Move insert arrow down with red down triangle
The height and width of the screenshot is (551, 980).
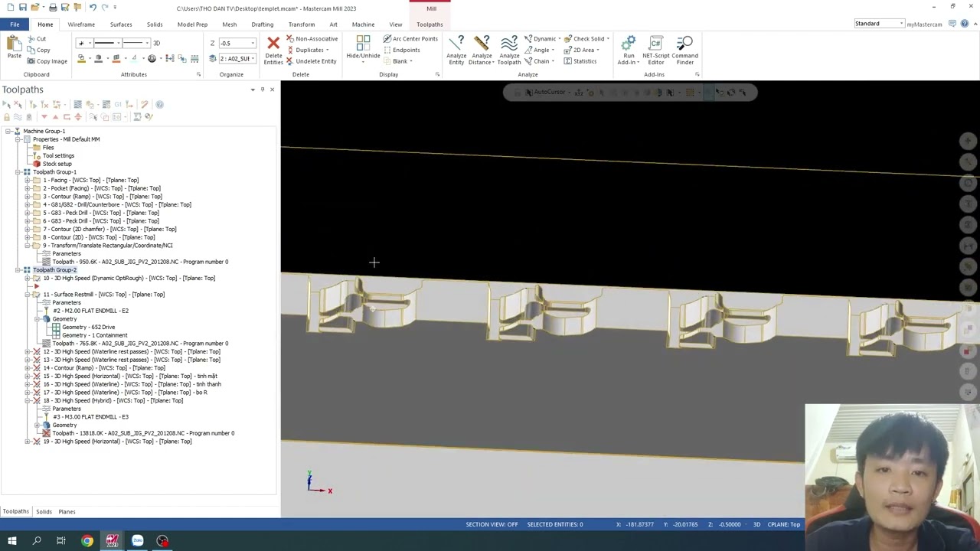(x=44, y=117)
